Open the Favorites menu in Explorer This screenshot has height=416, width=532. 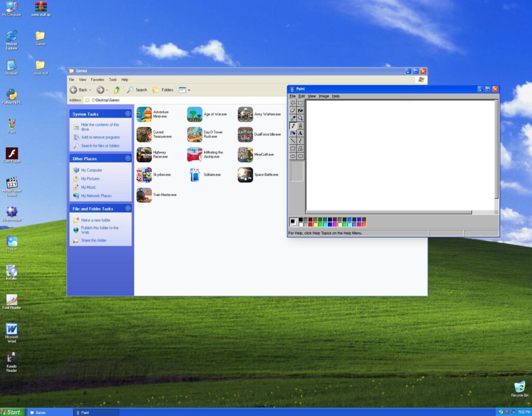[x=97, y=80]
